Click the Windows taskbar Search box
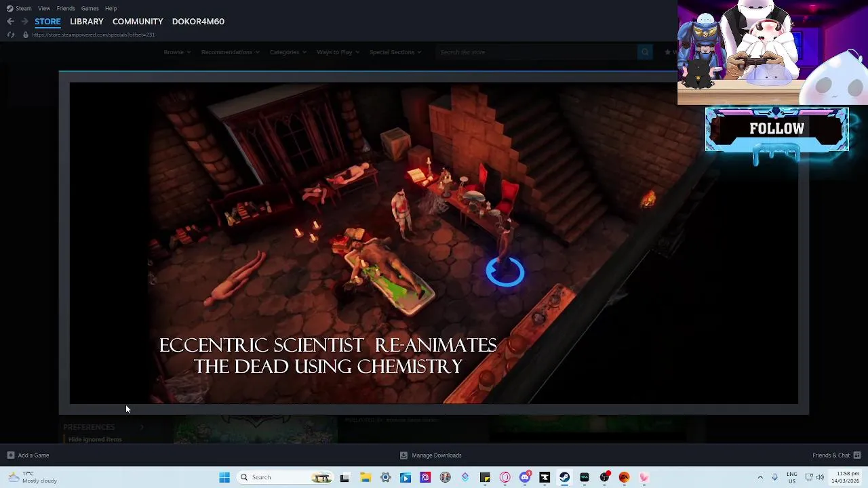Image resolution: width=868 pixels, height=488 pixels. 285,477
